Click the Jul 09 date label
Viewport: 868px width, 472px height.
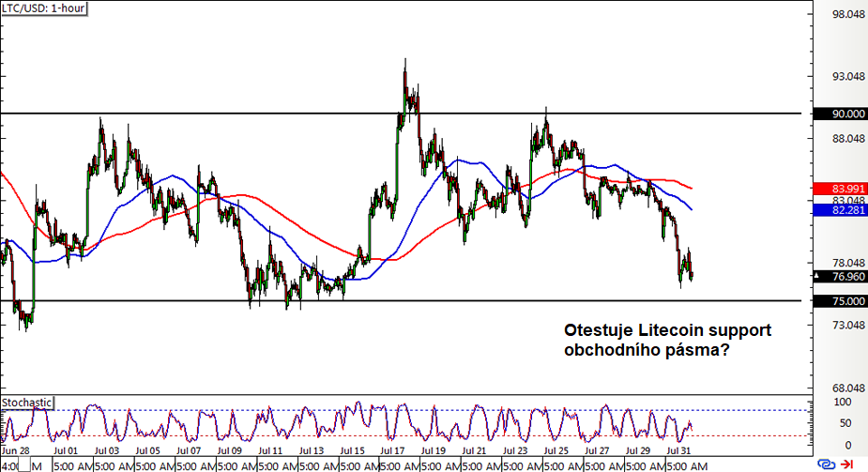pyautogui.click(x=230, y=451)
